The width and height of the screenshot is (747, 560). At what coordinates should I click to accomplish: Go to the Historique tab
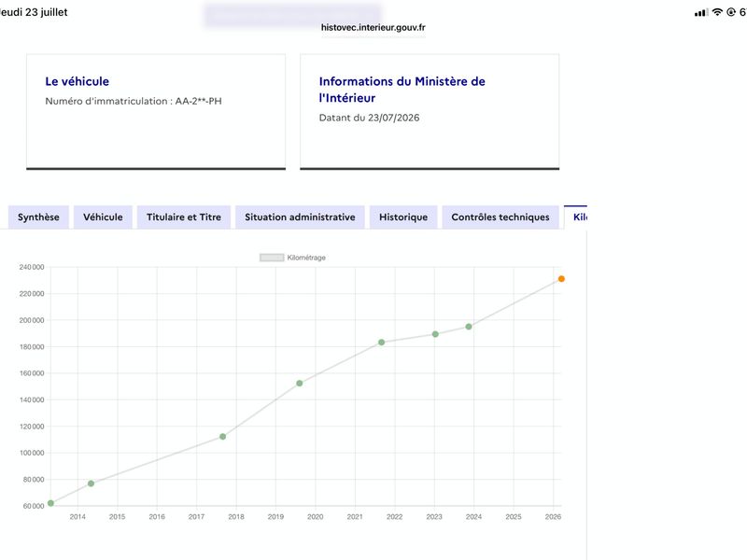403,217
